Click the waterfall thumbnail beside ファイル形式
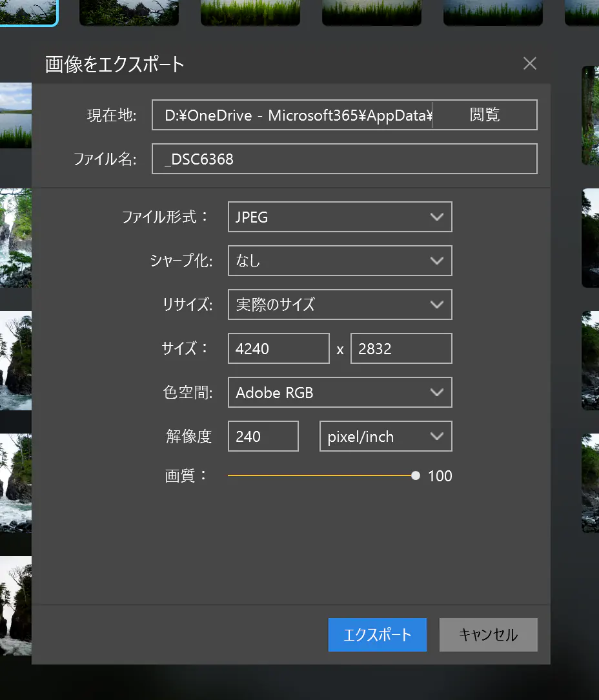This screenshot has width=599, height=700. 15,238
